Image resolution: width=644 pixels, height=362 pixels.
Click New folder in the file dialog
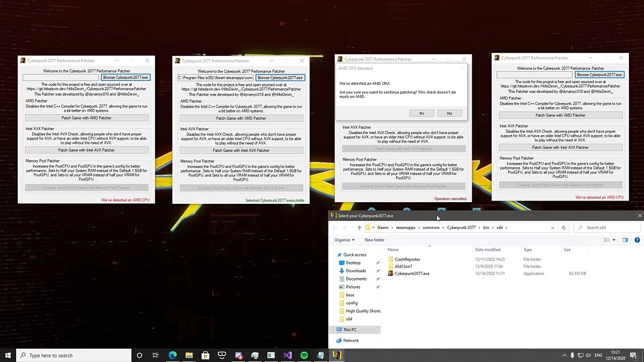point(375,240)
